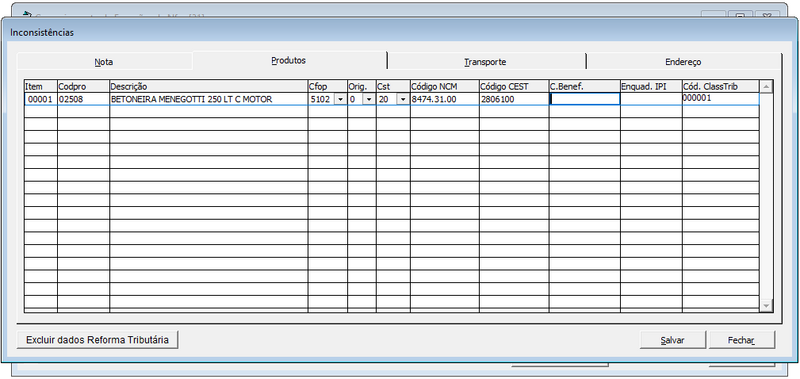Click Excluir dados Reforma Tributária button
Viewport: 800px width, 379px height.
click(97, 340)
